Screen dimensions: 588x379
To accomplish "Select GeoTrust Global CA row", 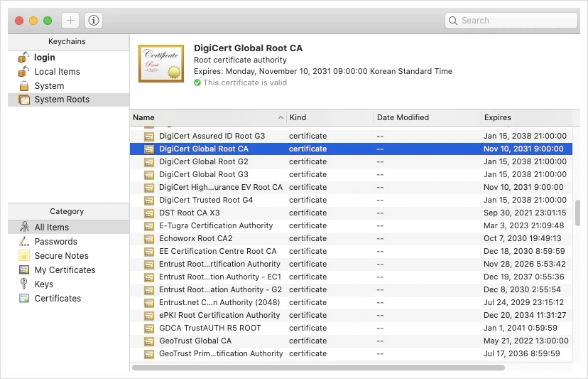I will tap(351, 341).
